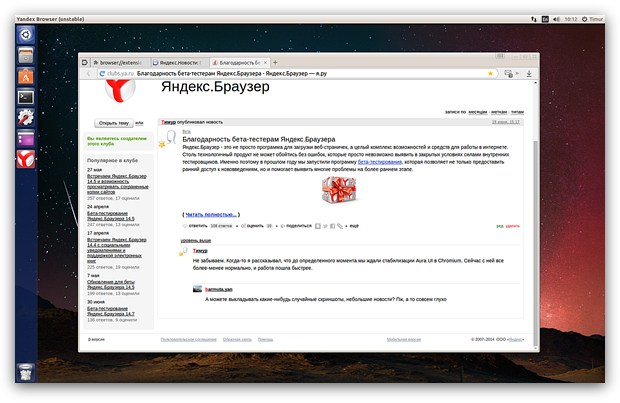Click the Twitter share icon

click(325, 226)
